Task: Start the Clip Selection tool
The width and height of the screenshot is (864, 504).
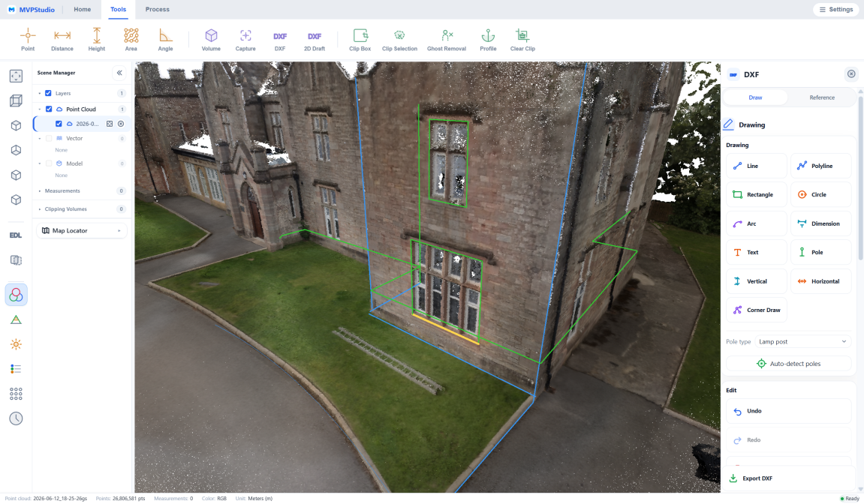Action: (399, 40)
